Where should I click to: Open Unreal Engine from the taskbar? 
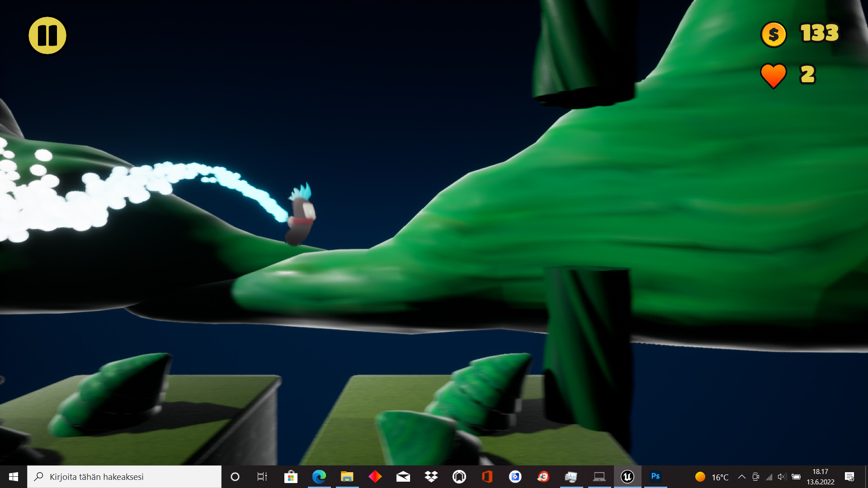click(627, 477)
